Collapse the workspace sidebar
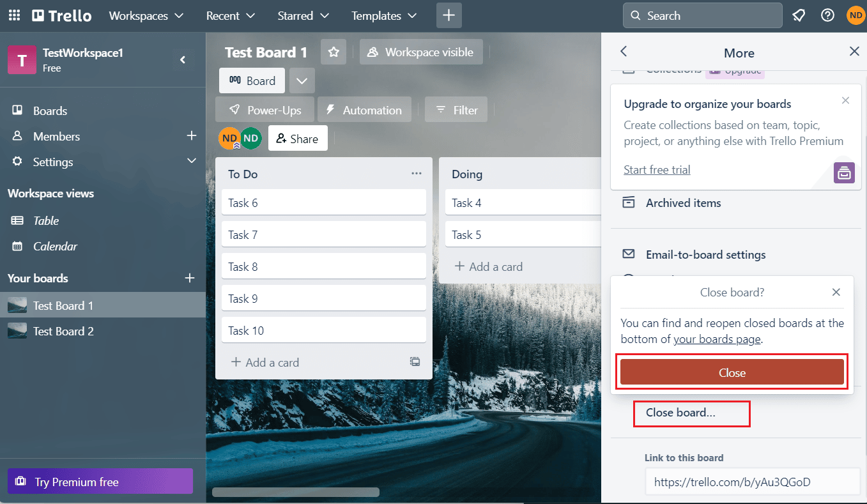 click(x=183, y=60)
